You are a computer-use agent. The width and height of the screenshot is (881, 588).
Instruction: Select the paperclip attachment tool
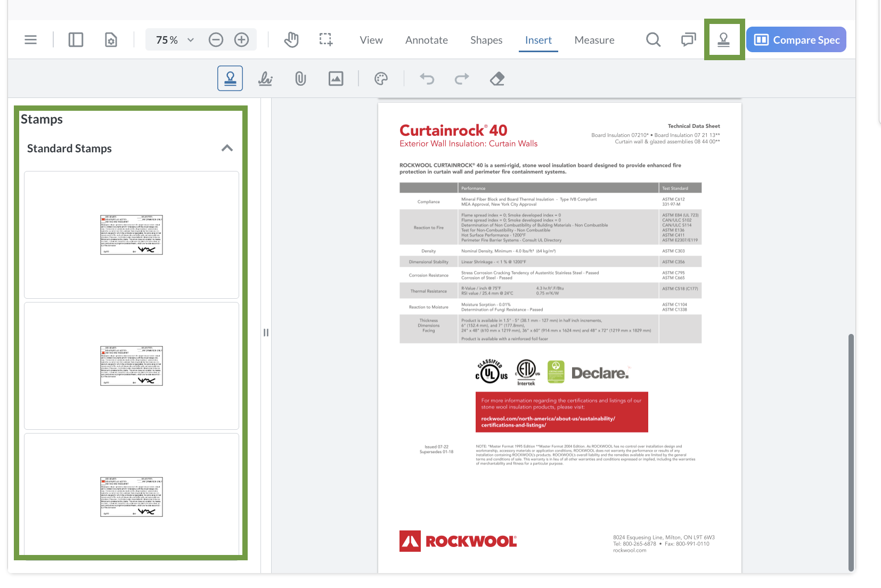click(x=300, y=79)
